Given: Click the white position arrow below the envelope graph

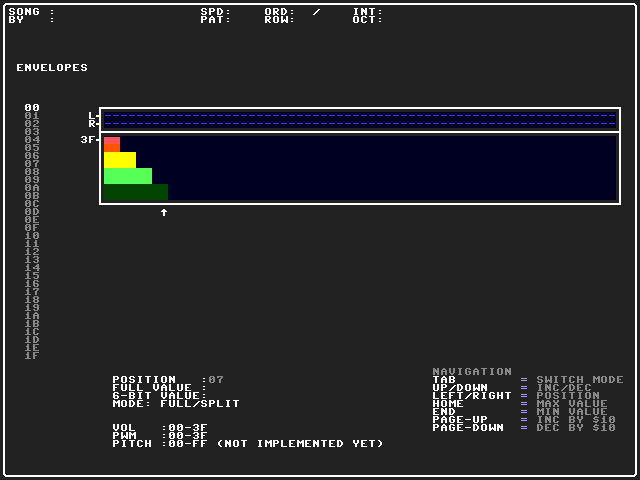Looking at the screenshot, I should 164,212.
